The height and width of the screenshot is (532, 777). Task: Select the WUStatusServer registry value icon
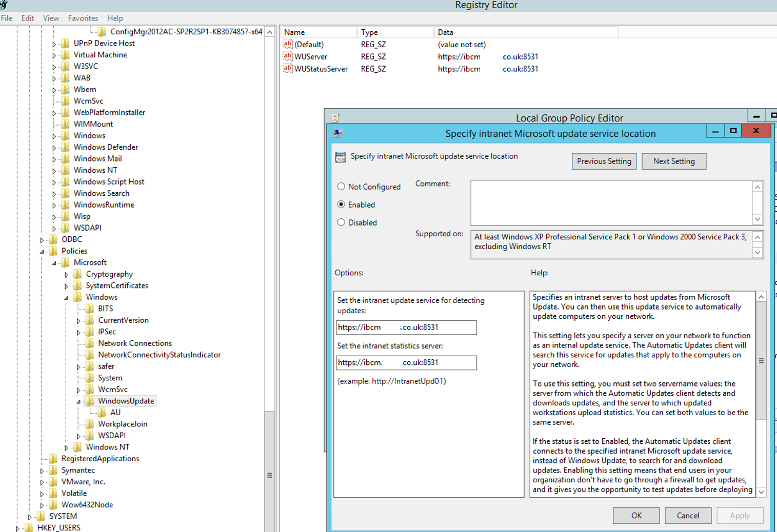(x=287, y=69)
